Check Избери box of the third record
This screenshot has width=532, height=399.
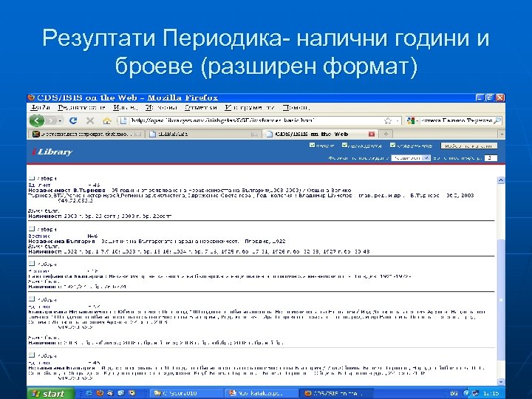[32, 264]
